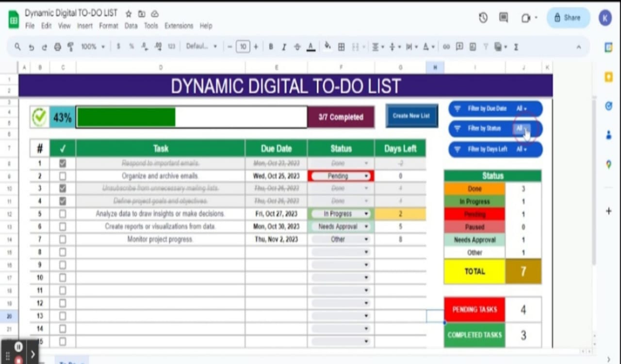The height and width of the screenshot is (364, 621).
Task: Open Google Sheets home logo
Action: tap(14, 19)
